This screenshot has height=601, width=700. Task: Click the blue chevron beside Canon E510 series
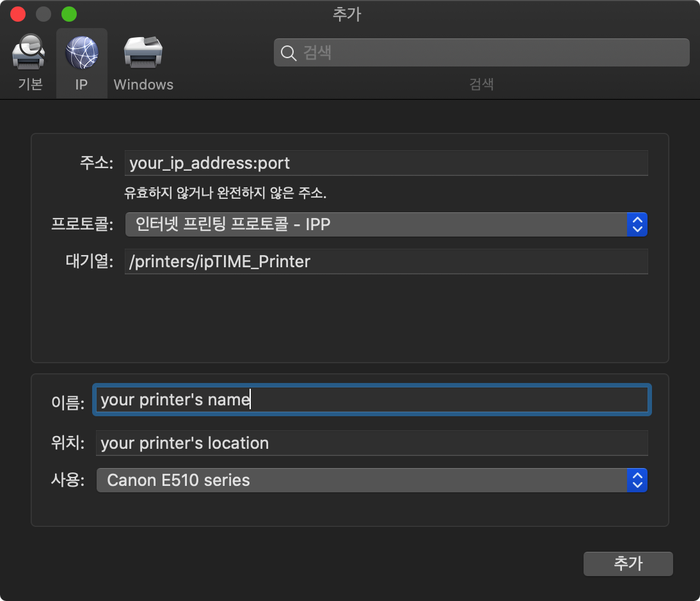pos(637,480)
